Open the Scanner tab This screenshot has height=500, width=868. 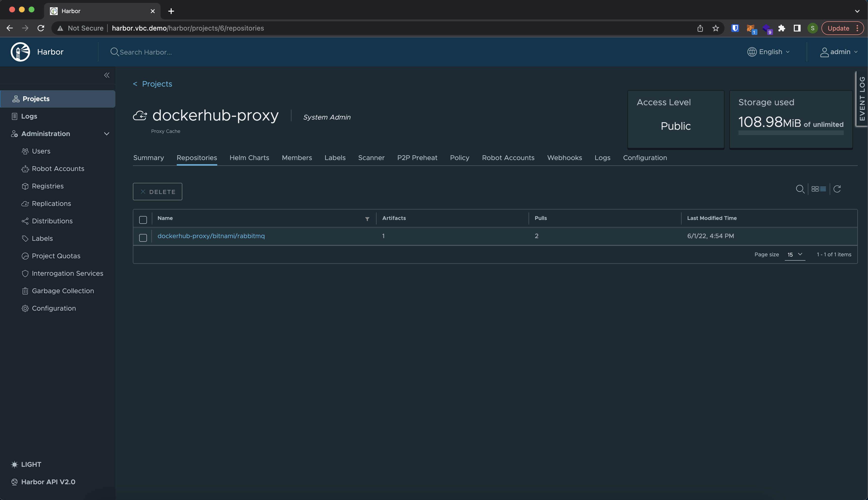click(371, 158)
